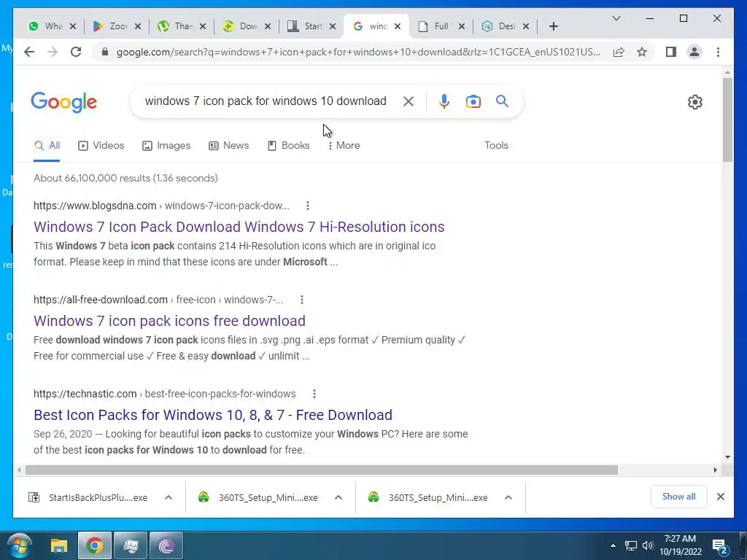Click the horizontal scrollbar thumb
The height and width of the screenshot is (560, 747).
click(x=322, y=470)
